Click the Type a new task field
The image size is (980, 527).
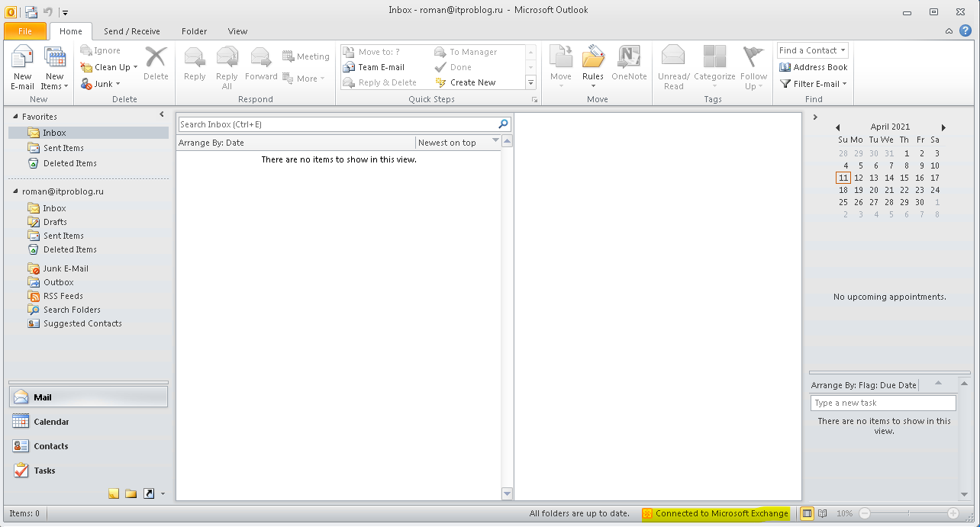point(882,403)
